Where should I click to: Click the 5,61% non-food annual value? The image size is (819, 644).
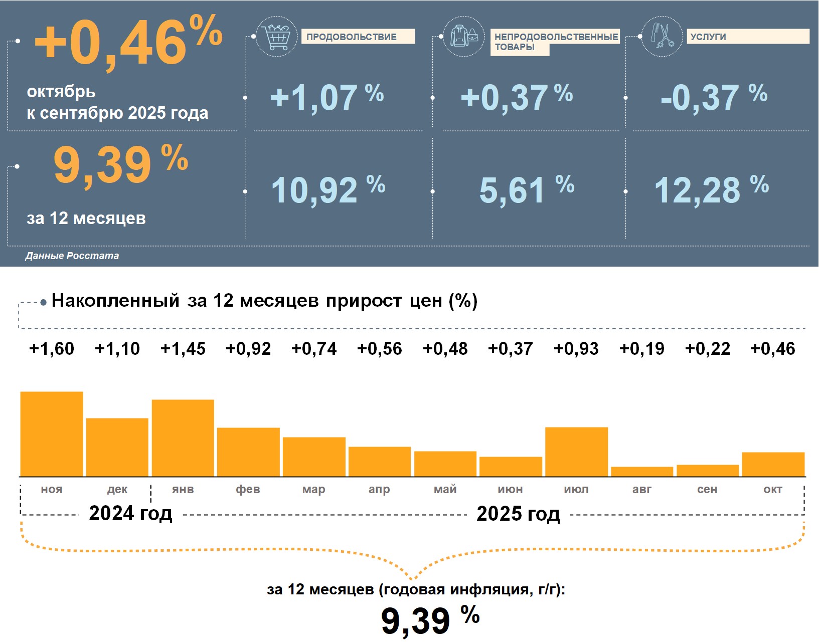click(526, 190)
